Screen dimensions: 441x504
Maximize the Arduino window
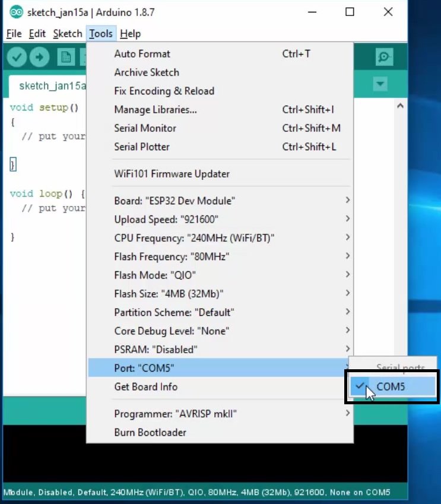pos(350,12)
